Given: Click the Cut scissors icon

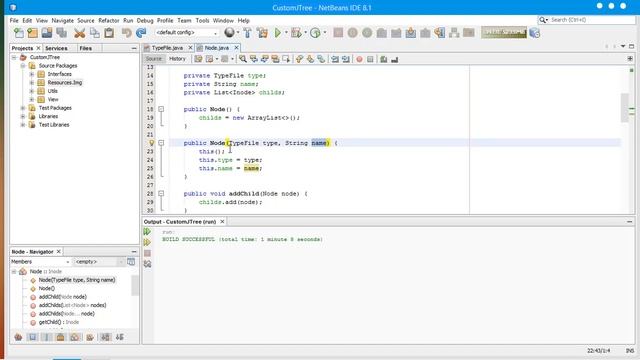Looking at the screenshot, I should point(80,33).
